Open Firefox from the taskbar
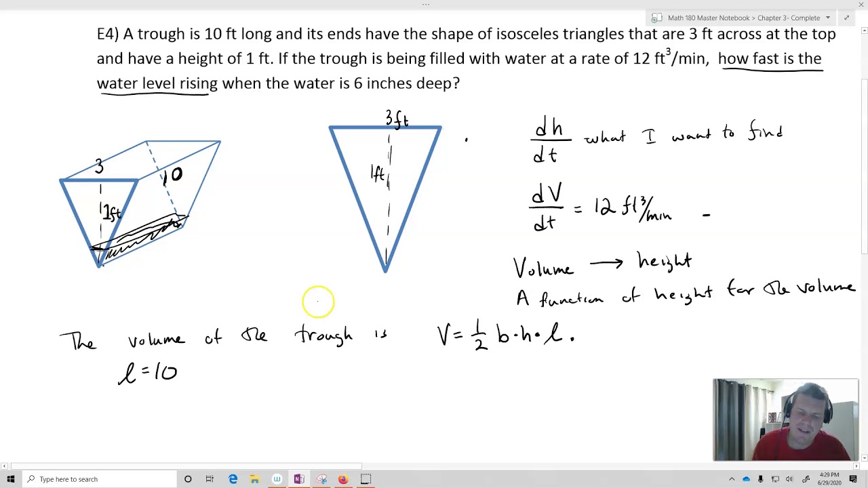 click(x=343, y=479)
